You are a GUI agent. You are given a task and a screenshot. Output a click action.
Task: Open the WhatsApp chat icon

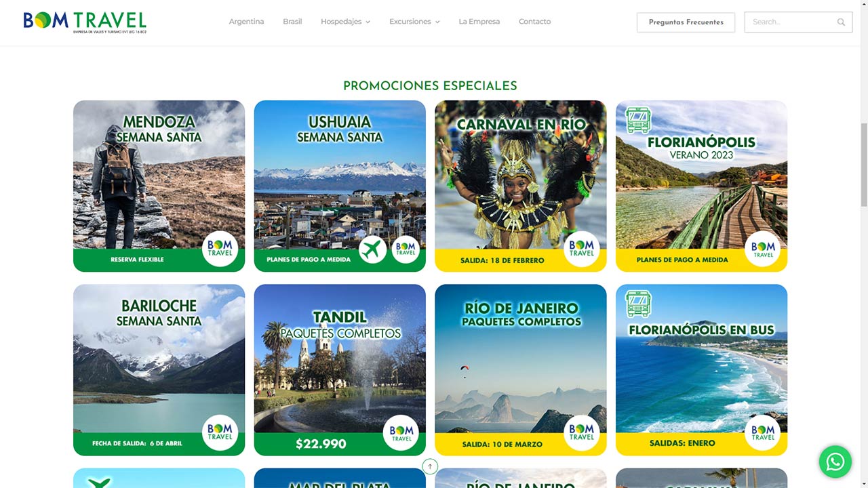(835, 462)
